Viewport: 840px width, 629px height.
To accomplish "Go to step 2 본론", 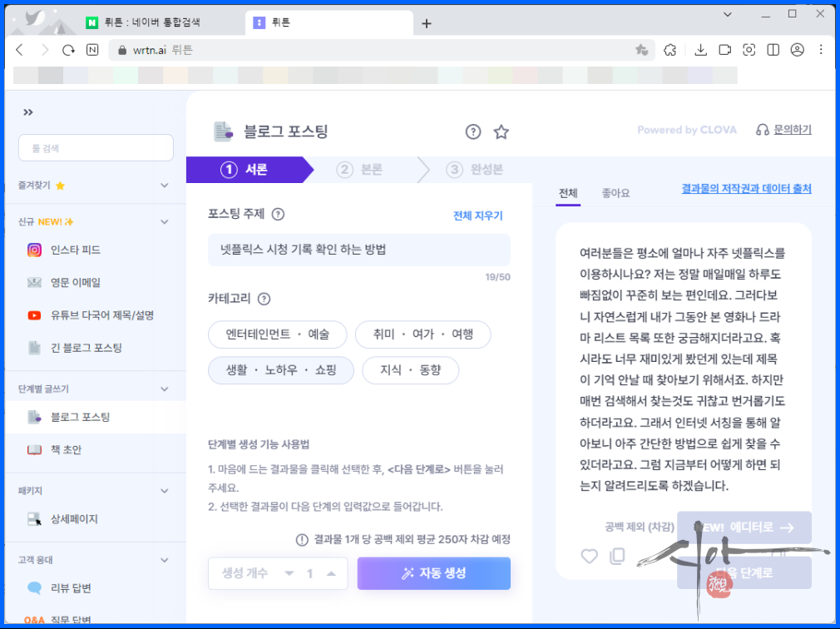I will pyautogui.click(x=359, y=170).
